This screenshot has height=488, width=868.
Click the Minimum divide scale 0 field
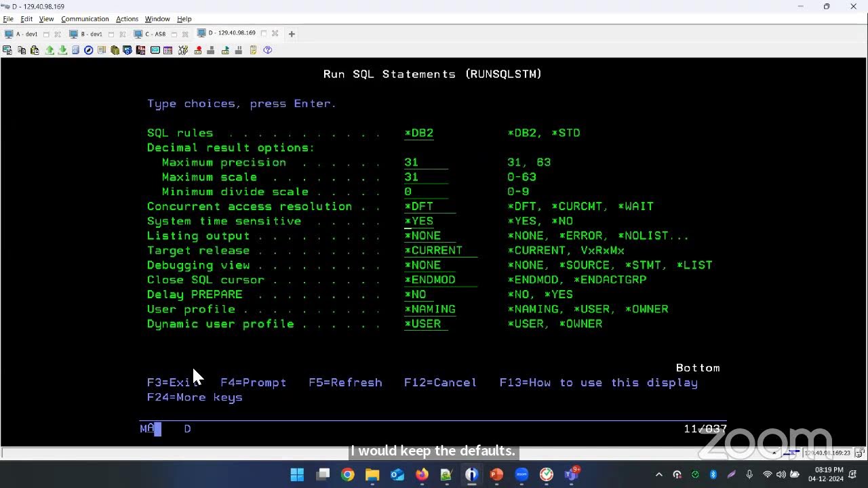tap(426, 192)
